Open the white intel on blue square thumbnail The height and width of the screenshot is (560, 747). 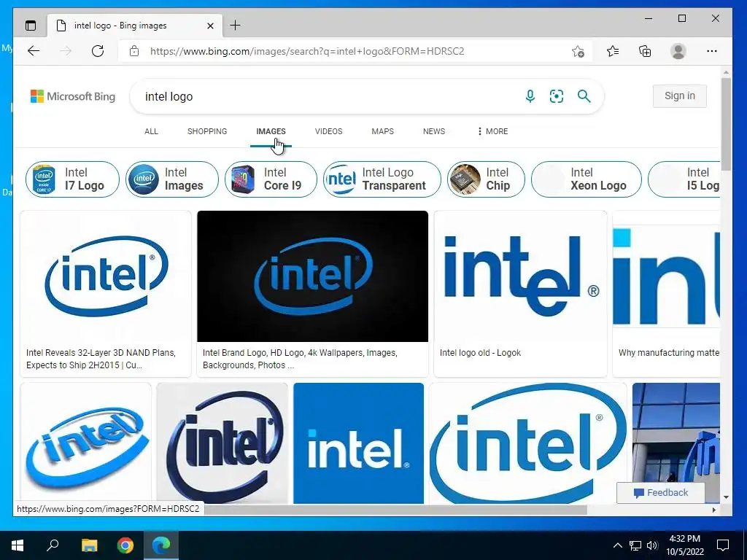click(358, 443)
